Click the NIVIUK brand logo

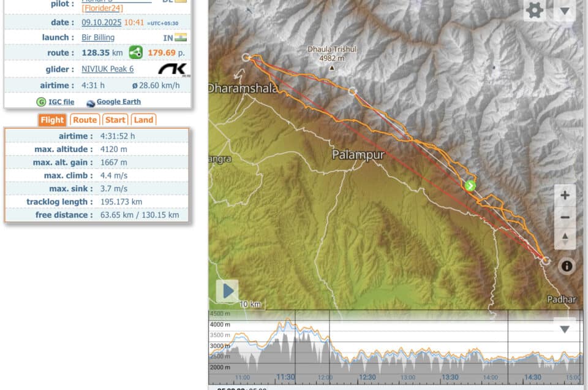[x=174, y=69]
